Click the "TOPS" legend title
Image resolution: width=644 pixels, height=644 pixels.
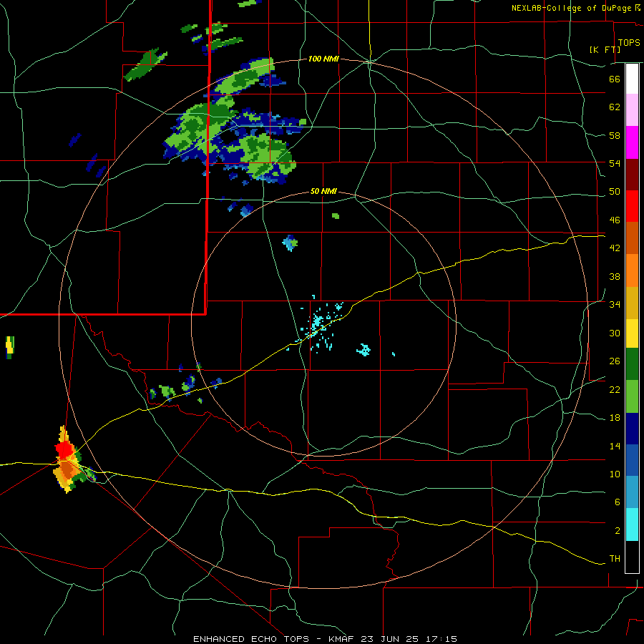click(x=629, y=43)
